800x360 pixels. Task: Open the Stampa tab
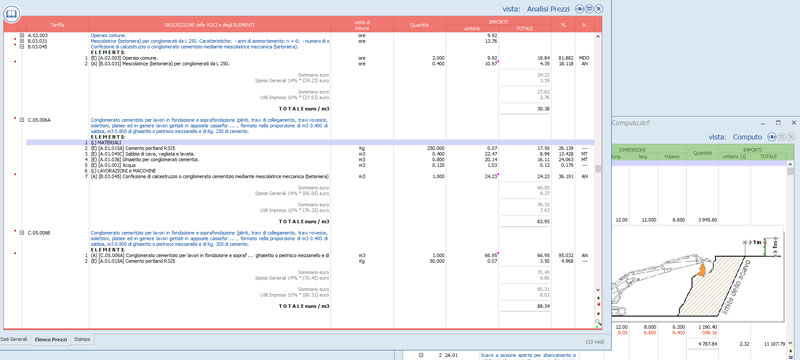point(82,339)
